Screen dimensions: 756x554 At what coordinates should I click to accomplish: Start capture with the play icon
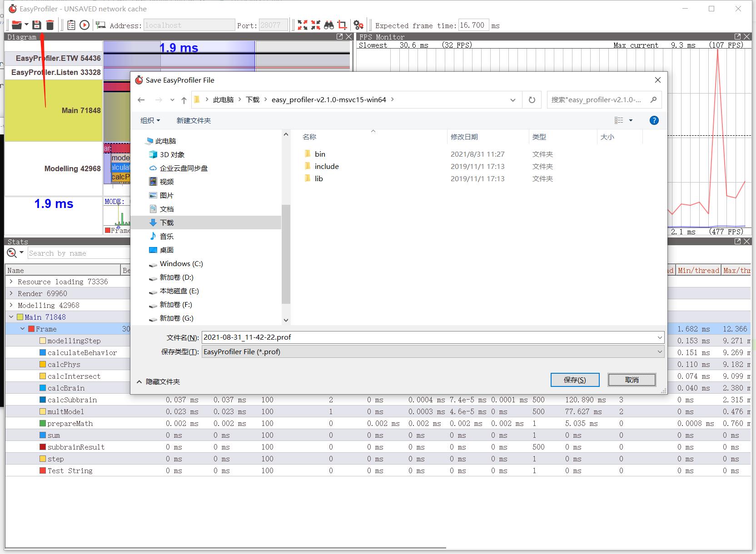85,25
